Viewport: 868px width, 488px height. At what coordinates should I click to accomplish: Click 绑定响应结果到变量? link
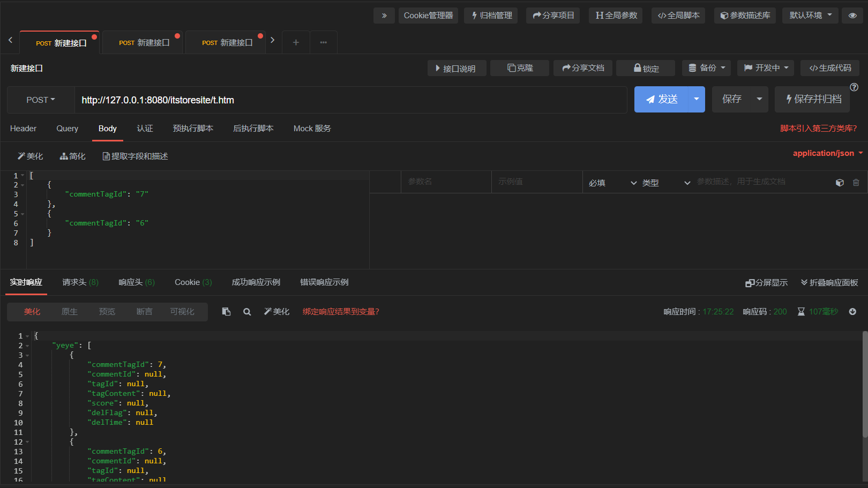(x=341, y=312)
